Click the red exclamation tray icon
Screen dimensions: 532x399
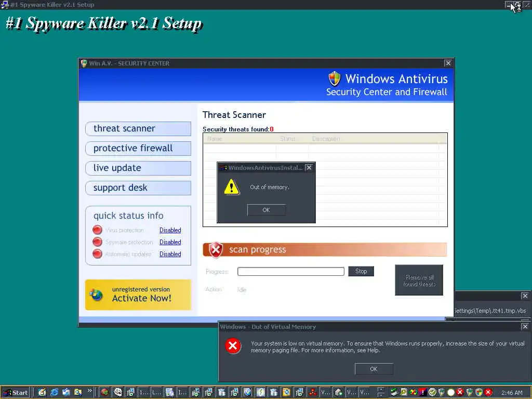(x=422, y=392)
